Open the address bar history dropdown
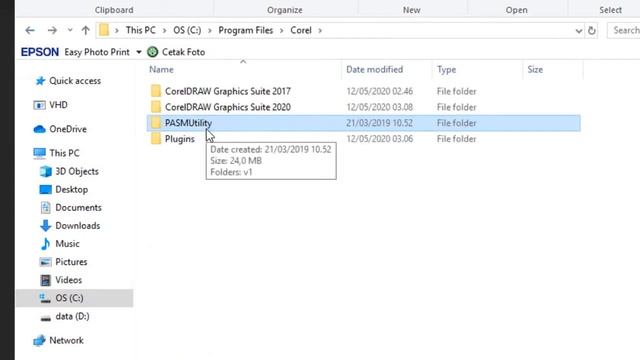 [x=578, y=31]
